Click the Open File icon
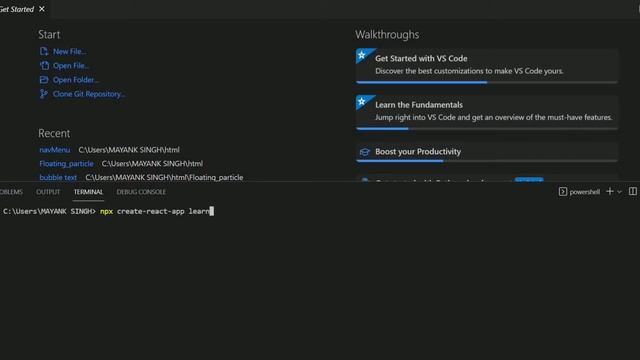This screenshot has width=640, height=360. (x=44, y=65)
